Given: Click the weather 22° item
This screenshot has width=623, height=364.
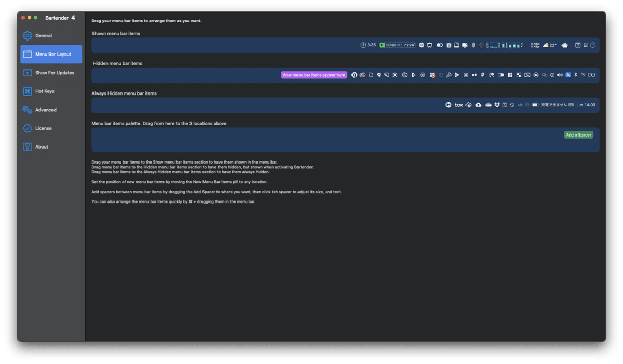Looking at the screenshot, I should coord(550,45).
